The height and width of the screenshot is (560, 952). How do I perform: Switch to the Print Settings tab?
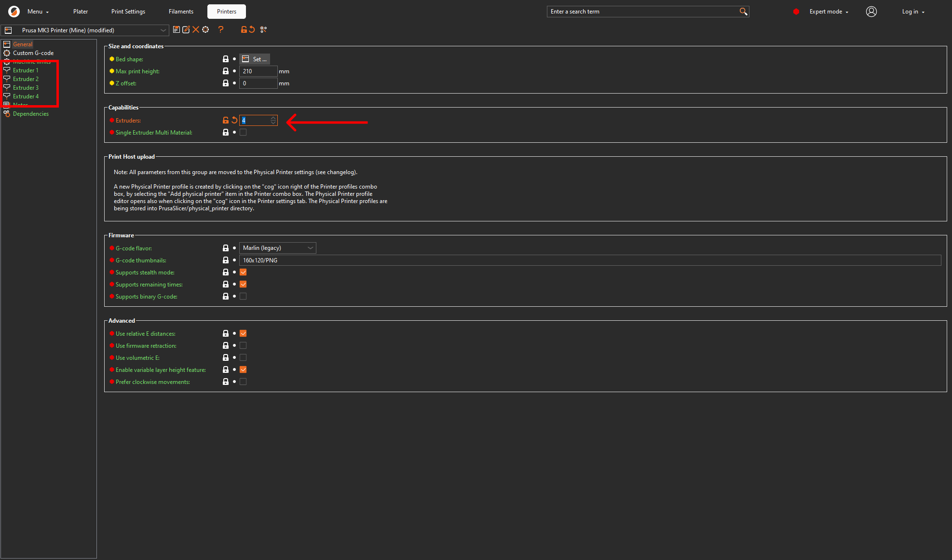click(128, 12)
